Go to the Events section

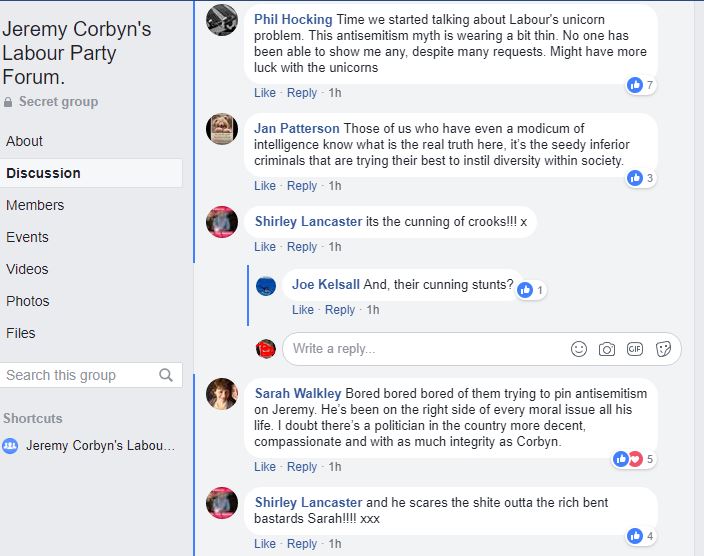[27, 237]
